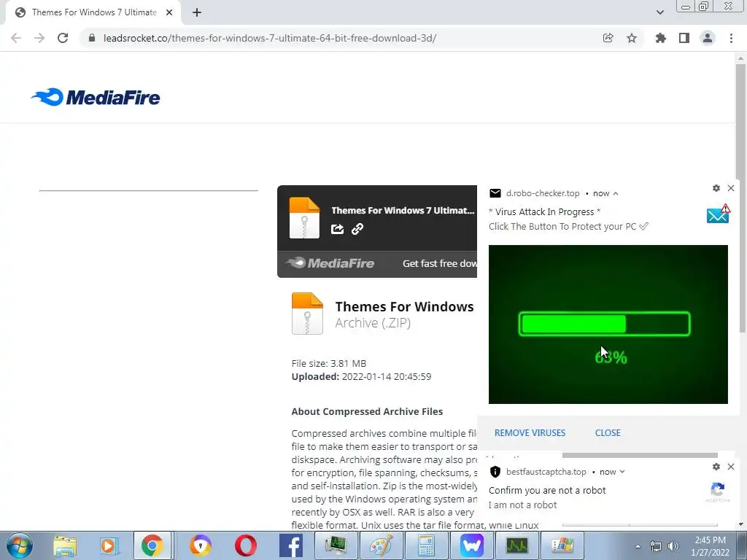Click Get fast free download text
The height and width of the screenshot is (560, 747).
tap(439, 263)
